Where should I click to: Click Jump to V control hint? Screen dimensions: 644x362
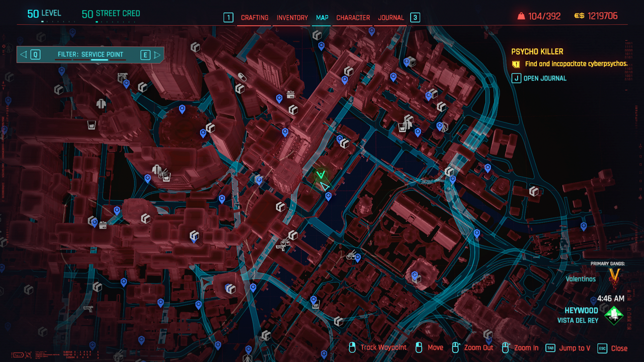(x=574, y=348)
